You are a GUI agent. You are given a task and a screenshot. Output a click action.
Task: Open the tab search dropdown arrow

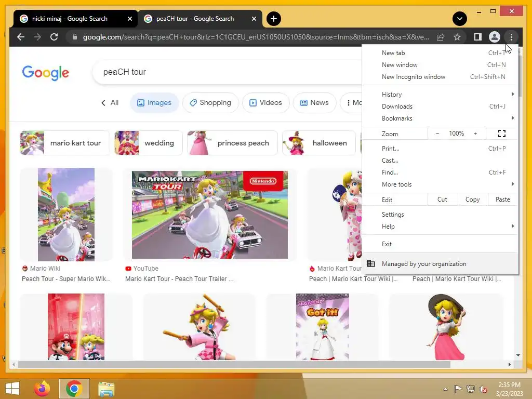pyautogui.click(x=459, y=19)
